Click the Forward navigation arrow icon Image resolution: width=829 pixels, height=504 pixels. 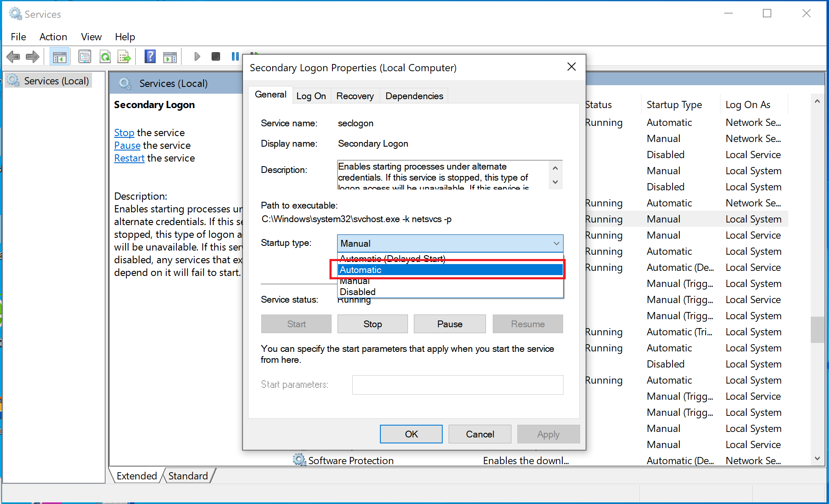[x=33, y=56]
